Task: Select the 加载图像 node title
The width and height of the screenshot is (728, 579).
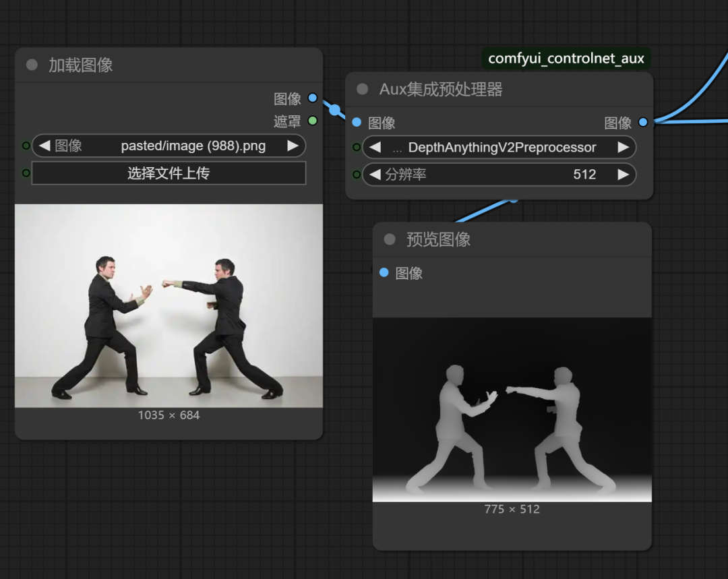Action: click(x=81, y=65)
